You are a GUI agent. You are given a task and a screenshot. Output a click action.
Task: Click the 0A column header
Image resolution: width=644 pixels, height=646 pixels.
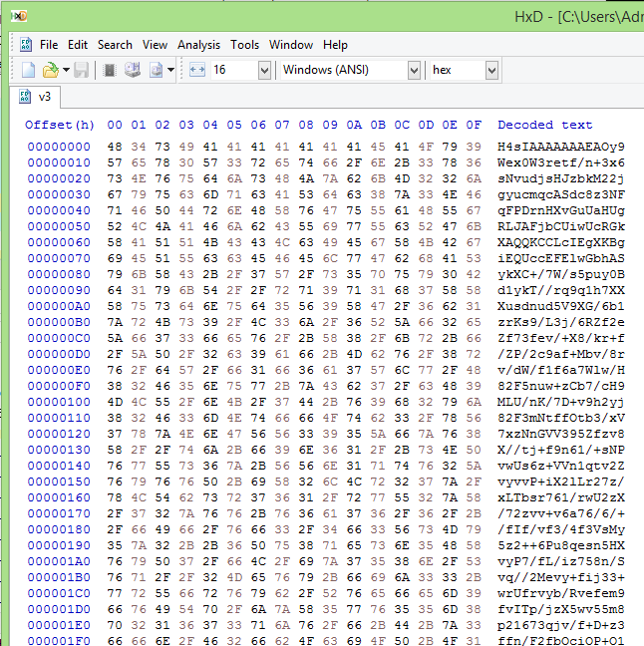click(x=354, y=125)
